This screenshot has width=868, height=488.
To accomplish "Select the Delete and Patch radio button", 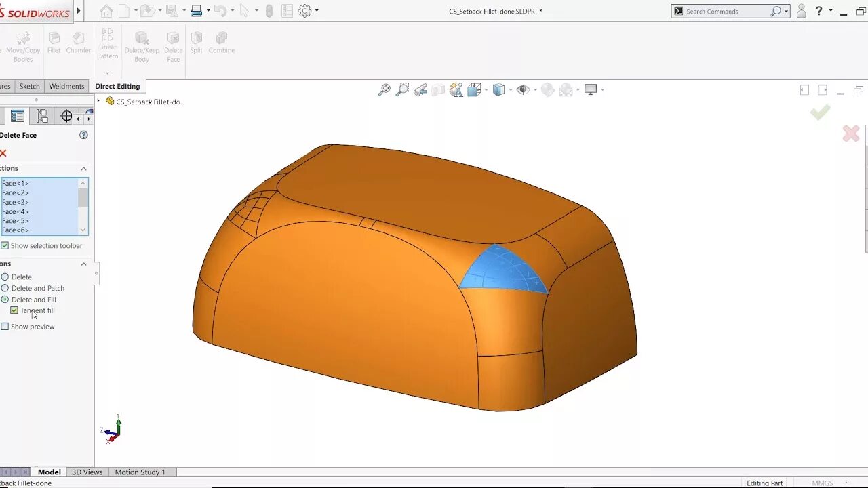I will pyautogui.click(x=5, y=288).
